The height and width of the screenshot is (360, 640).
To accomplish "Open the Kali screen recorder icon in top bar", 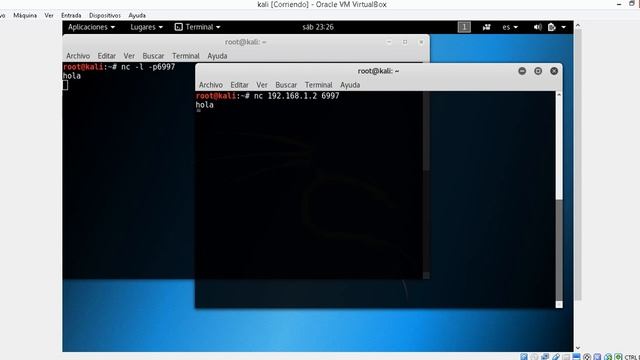I will [x=486, y=27].
